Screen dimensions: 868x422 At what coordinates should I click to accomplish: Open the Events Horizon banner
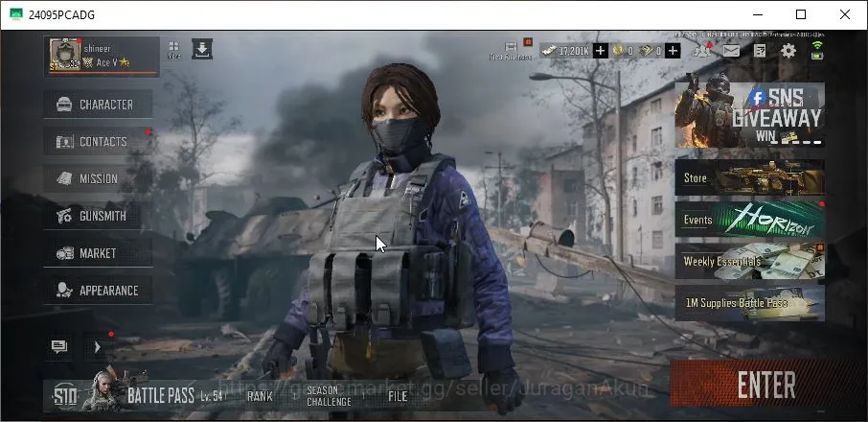(x=749, y=220)
